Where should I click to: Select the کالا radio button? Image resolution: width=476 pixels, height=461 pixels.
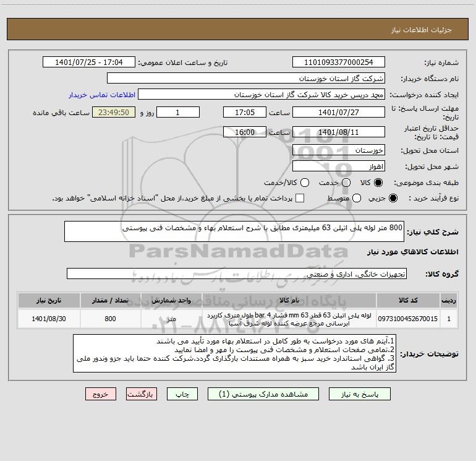tap(378, 183)
